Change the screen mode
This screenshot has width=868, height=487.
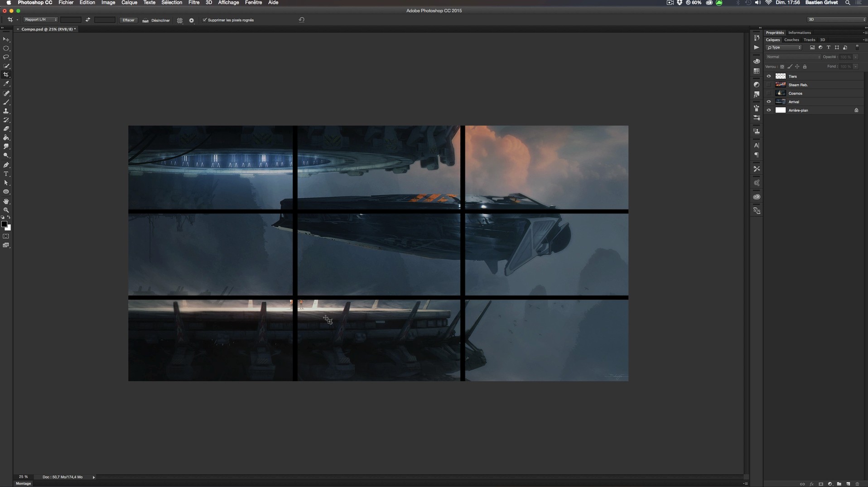coord(6,245)
